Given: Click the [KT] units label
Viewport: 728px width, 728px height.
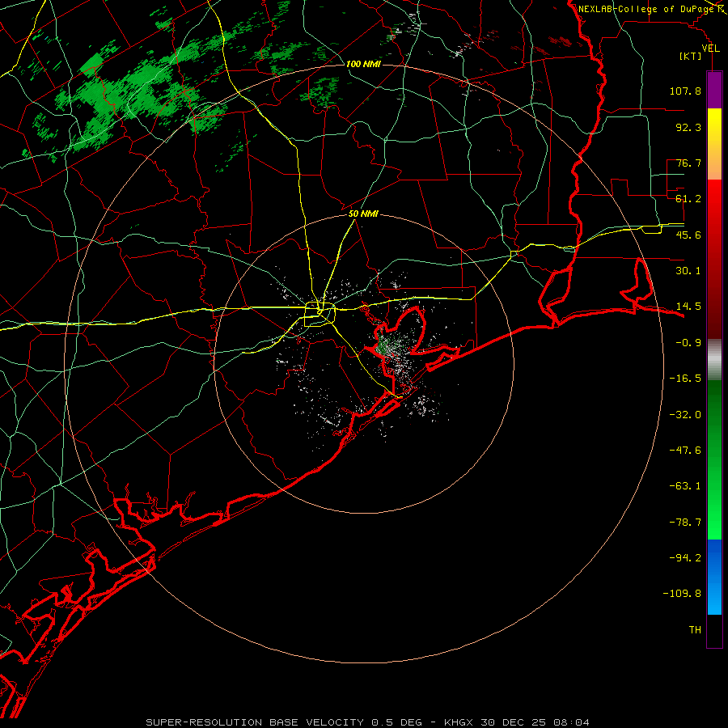Looking at the screenshot, I should 691,57.
